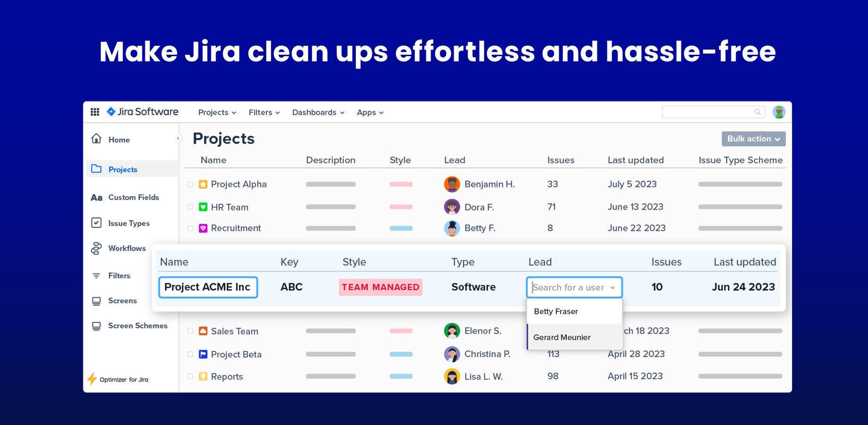Open the Search for a user dropdown
This screenshot has height=425, width=868.
coord(574,287)
